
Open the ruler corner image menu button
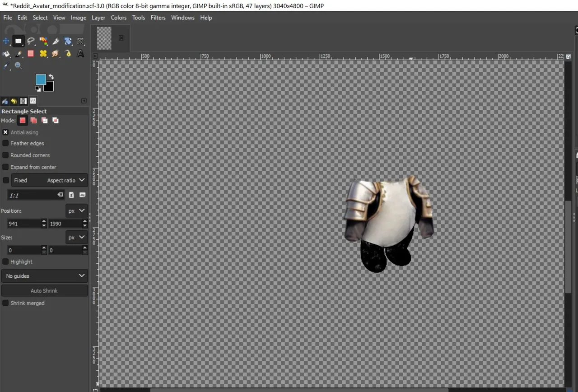point(95,56)
